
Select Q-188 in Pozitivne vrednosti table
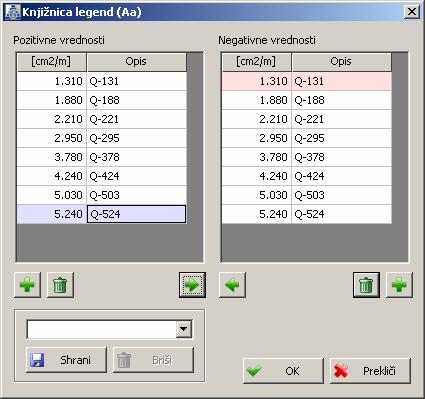tap(137, 100)
